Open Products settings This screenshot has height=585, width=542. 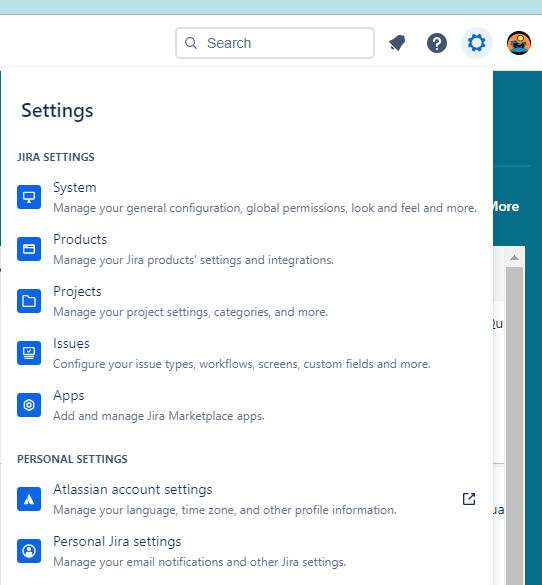click(247, 249)
